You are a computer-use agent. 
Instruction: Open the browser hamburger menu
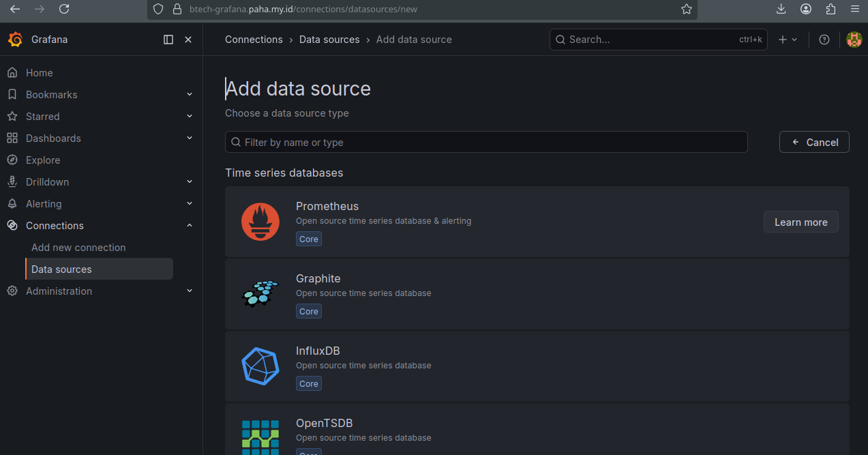point(855,9)
